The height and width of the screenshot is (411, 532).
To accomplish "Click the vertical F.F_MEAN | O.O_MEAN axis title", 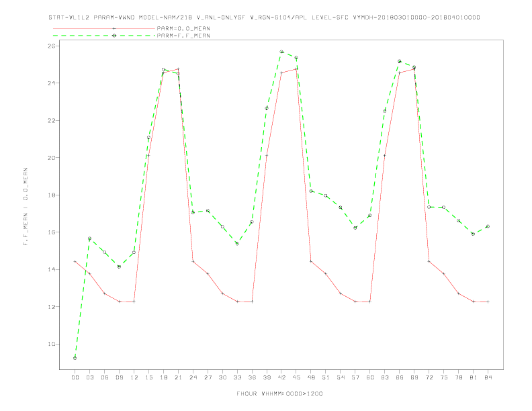I will (x=26, y=207).
